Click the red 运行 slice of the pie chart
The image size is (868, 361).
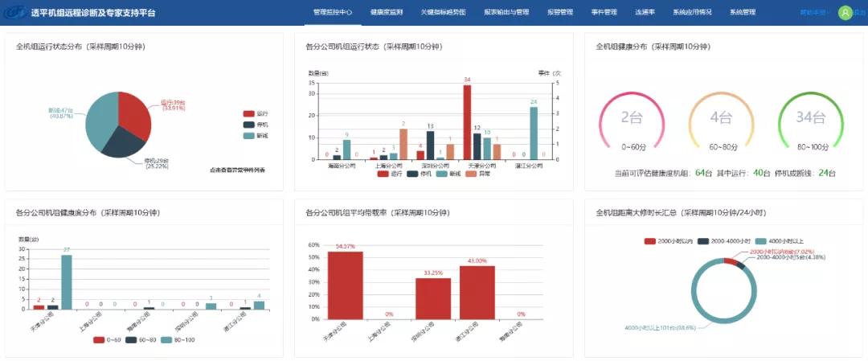(137, 113)
